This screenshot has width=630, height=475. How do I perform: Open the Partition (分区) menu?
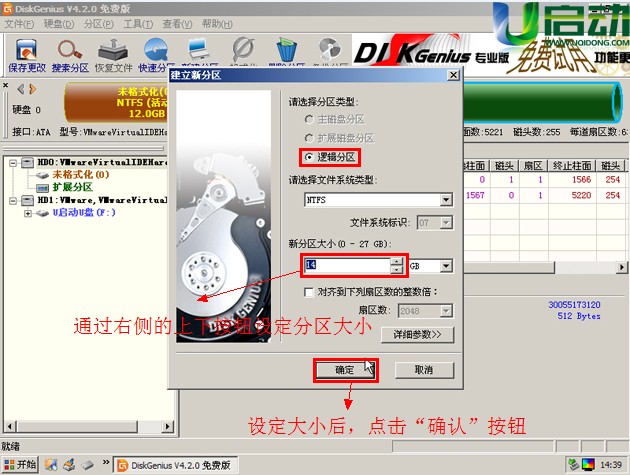tap(98, 24)
